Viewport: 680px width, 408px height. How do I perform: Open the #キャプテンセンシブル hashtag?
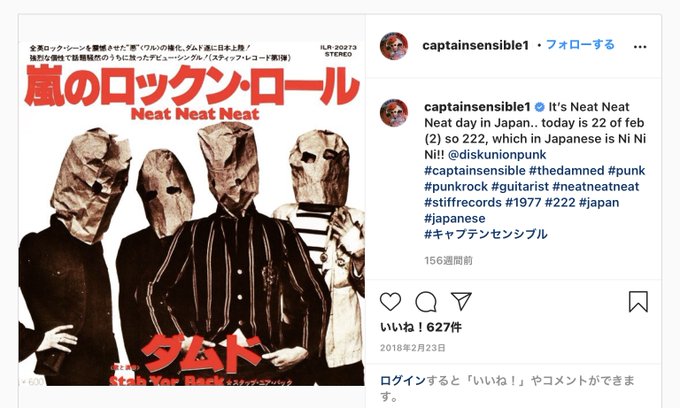(x=486, y=234)
